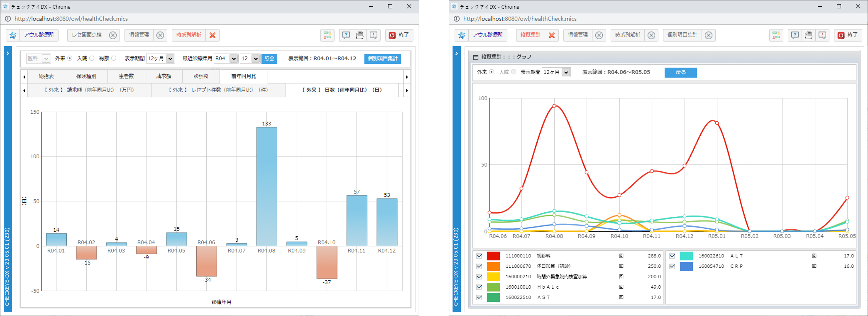Close the 時系列解析 tab in right window

click(x=651, y=35)
